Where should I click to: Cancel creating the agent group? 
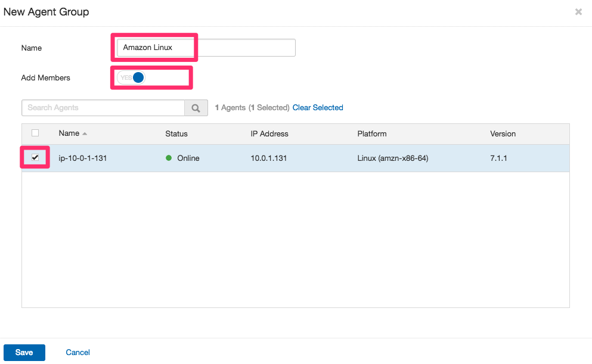pos(78,352)
